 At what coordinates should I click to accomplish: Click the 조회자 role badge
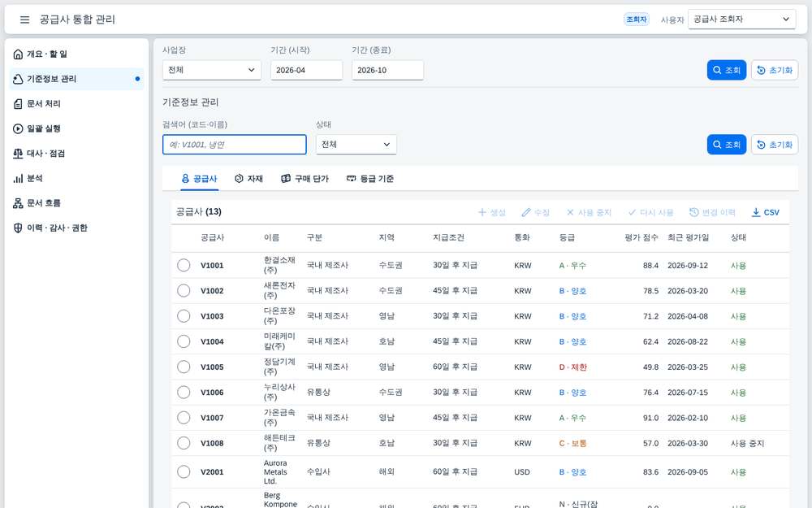[x=637, y=20]
